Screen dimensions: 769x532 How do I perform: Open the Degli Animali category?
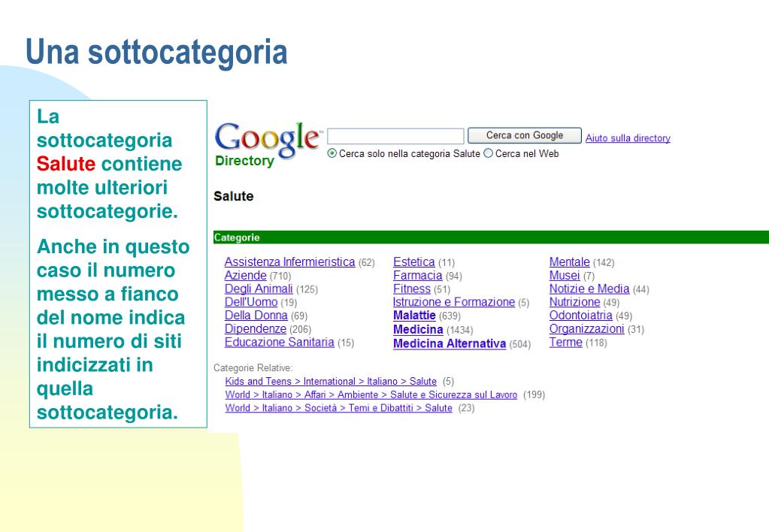click(x=259, y=289)
